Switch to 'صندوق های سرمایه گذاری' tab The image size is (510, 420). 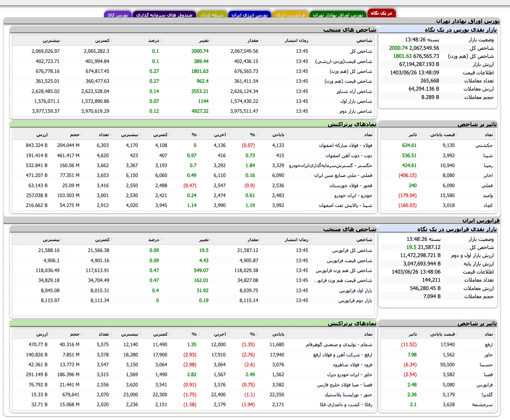click(x=164, y=15)
